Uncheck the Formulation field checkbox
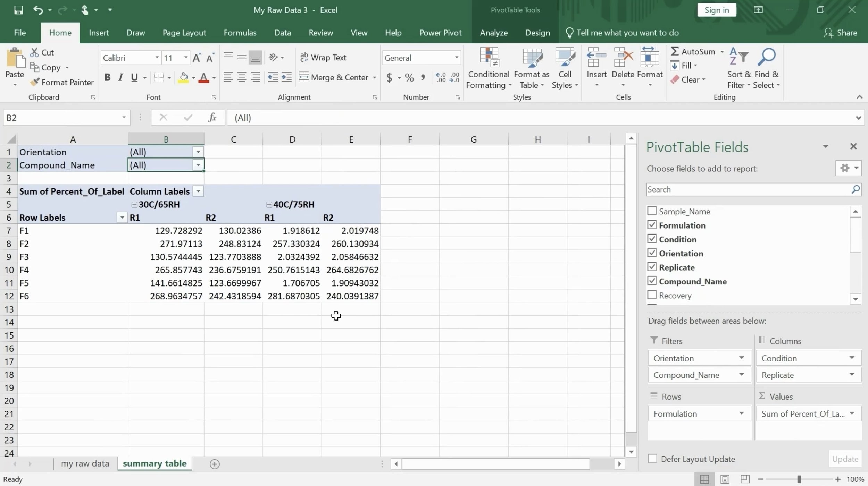This screenshot has height=486, width=868. coord(652,225)
